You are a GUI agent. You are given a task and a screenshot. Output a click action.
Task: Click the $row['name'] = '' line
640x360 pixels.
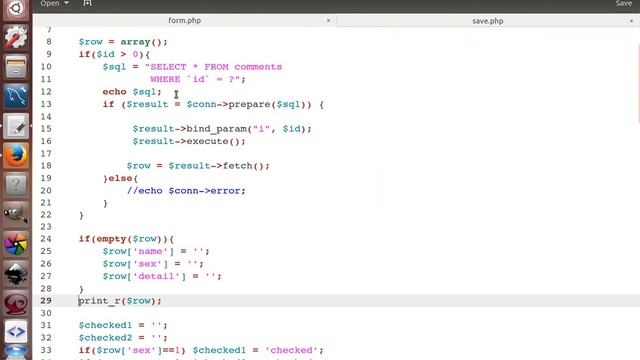coord(156,251)
